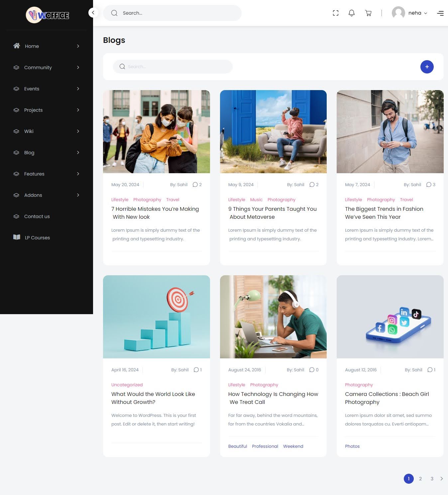This screenshot has width=448, height=495.
Task: Click the neha user avatar
Action: pos(398,13)
